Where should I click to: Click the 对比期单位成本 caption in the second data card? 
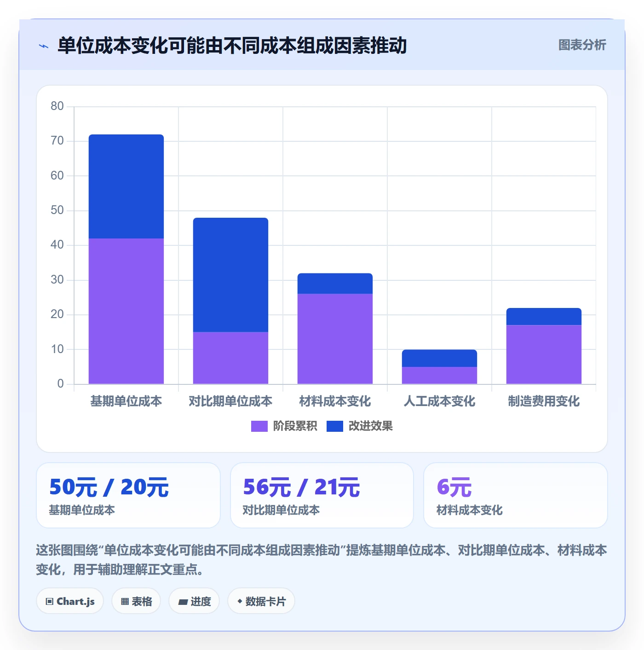click(281, 510)
